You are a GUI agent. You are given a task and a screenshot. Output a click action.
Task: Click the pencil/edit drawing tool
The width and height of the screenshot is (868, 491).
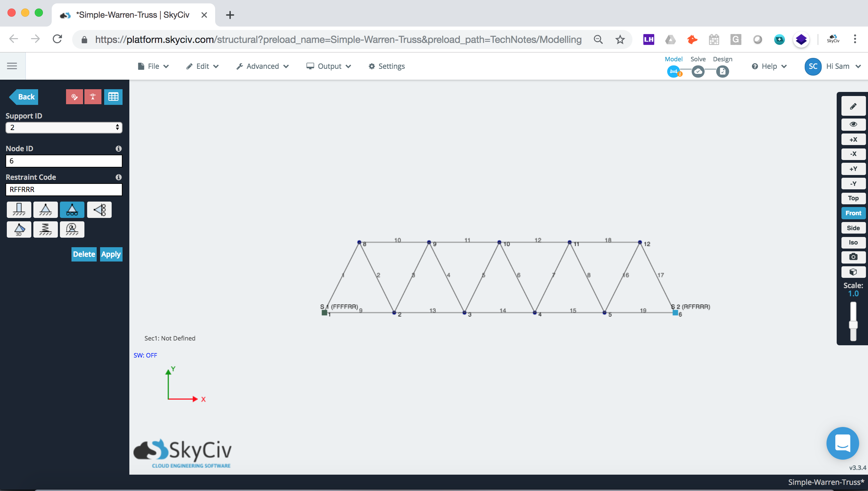(x=854, y=106)
